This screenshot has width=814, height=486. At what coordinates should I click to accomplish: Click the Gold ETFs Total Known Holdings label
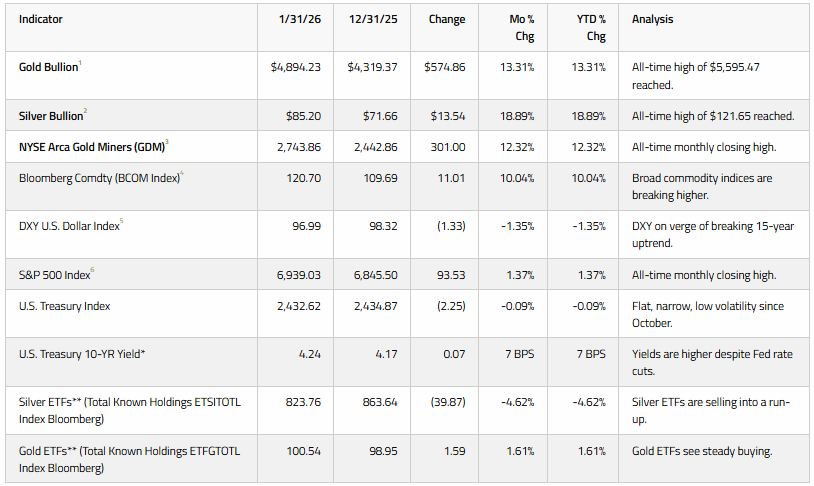(x=129, y=459)
